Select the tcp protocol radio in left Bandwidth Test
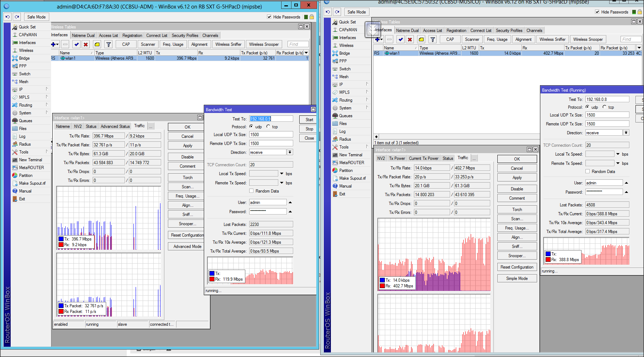 (x=268, y=127)
